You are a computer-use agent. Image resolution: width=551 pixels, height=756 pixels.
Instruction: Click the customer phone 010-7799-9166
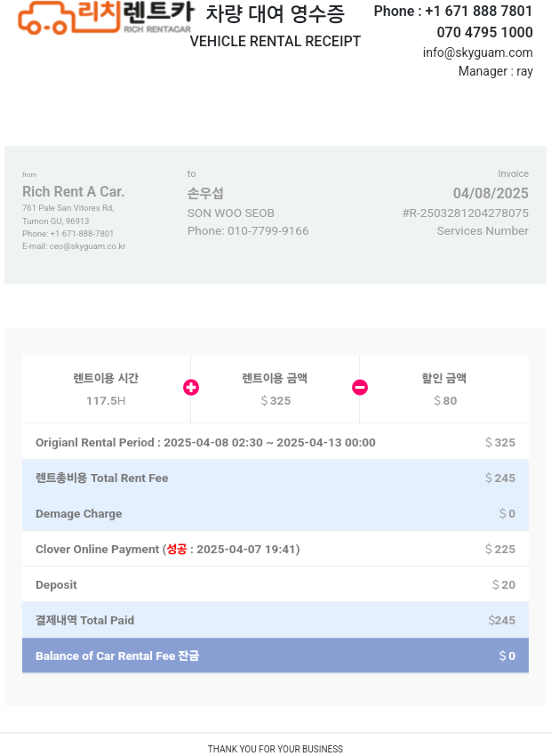(248, 231)
